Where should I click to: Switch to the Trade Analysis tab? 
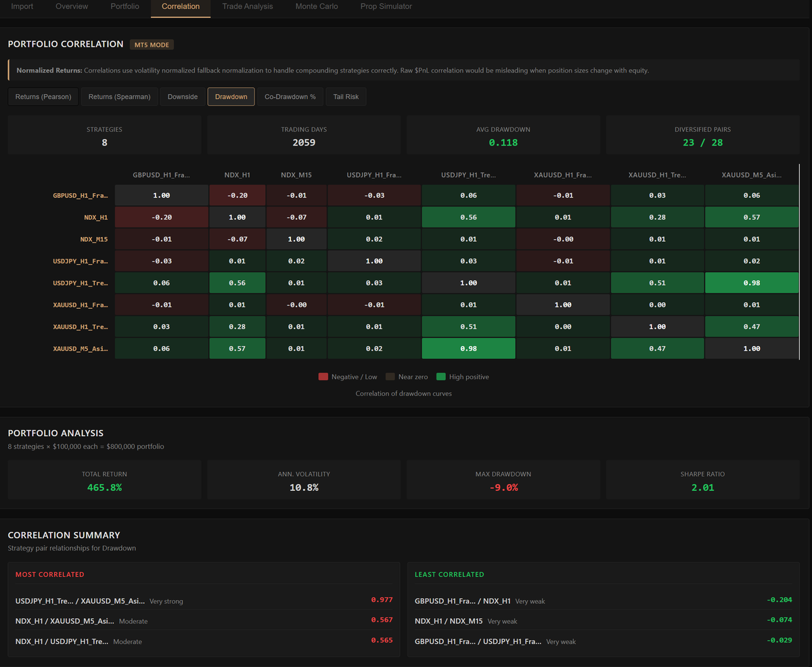point(247,6)
